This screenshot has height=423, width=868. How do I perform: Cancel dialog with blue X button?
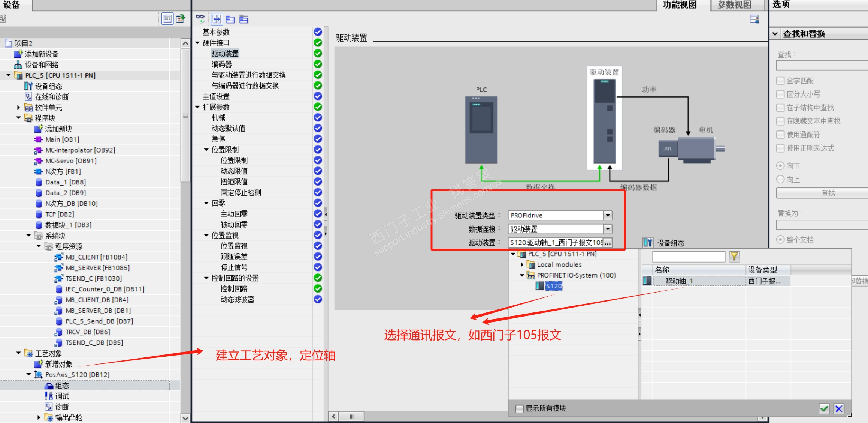[839, 408]
